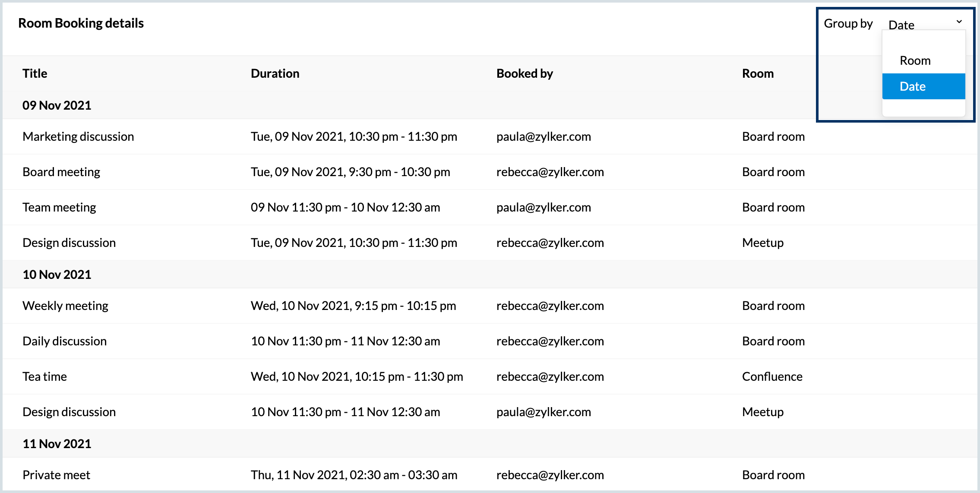Open the Private meet booking

(56, 475)
